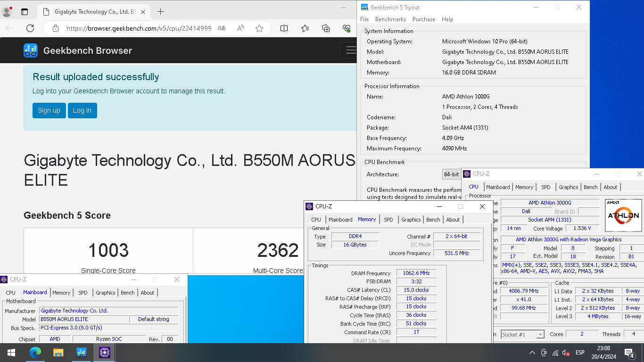This screenshot has width=644, height=362.
Task: Open the Windows Start menu
Action: 11,352
